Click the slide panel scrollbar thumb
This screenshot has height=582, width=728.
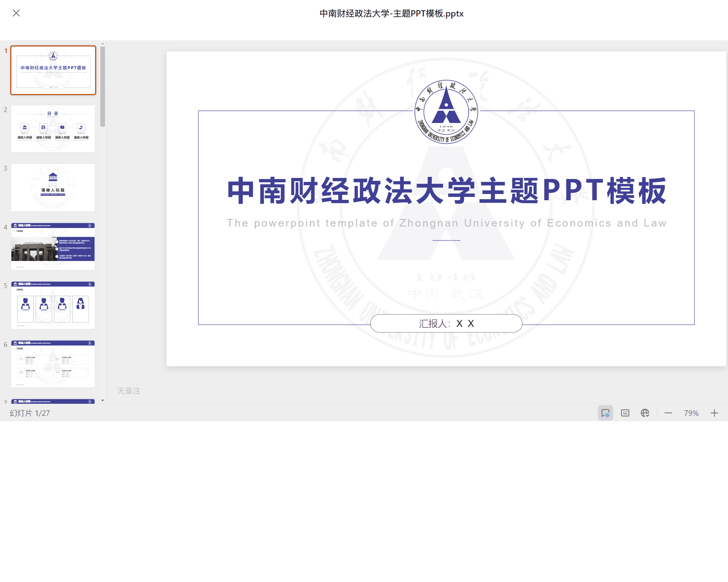pos(102,86)
